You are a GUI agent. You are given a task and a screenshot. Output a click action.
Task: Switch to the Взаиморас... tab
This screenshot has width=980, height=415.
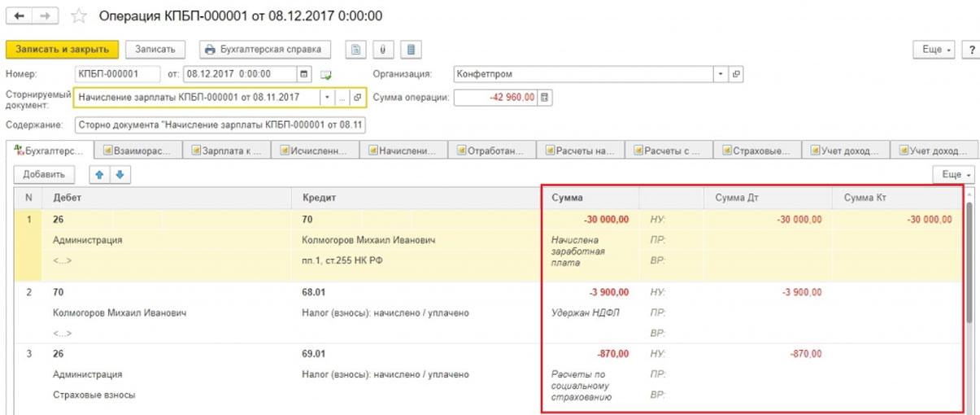click(x=138, y=151)
